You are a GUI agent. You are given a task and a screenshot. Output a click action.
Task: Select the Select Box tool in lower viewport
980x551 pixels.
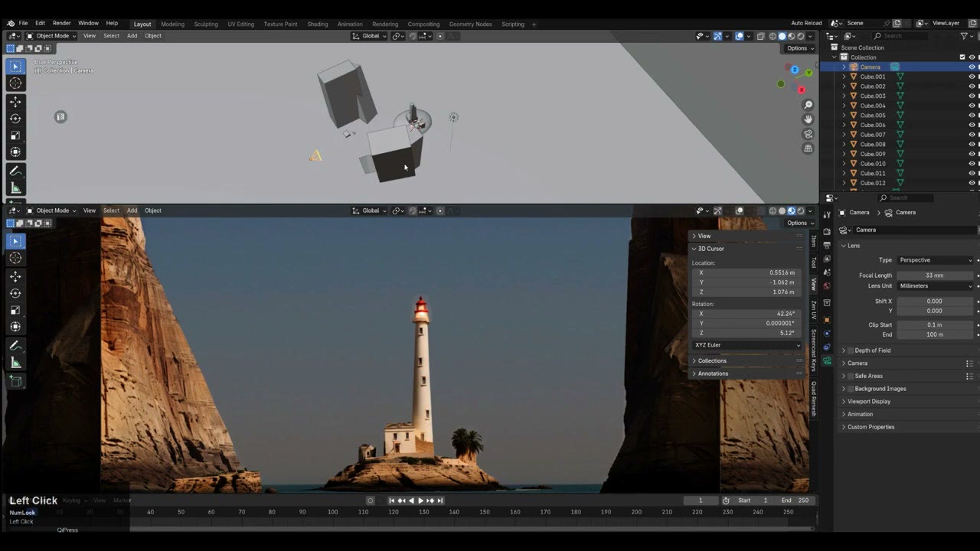pyautogui.click(x=15, y=241)
